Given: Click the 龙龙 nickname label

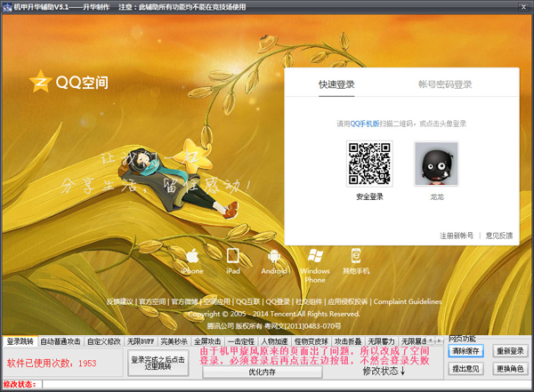Looking at the screenshot, I should 437,197.
